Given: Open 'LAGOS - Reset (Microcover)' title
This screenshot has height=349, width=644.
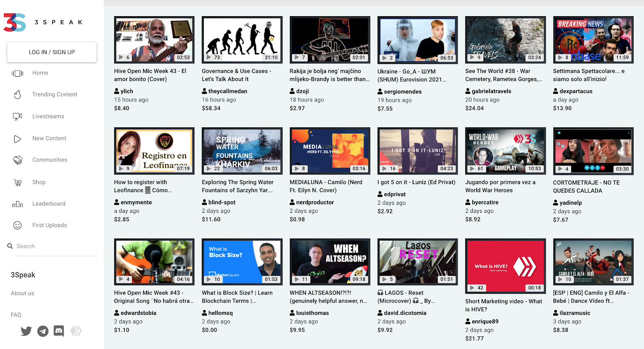Looking at the screenshot, I should point(406,297).
